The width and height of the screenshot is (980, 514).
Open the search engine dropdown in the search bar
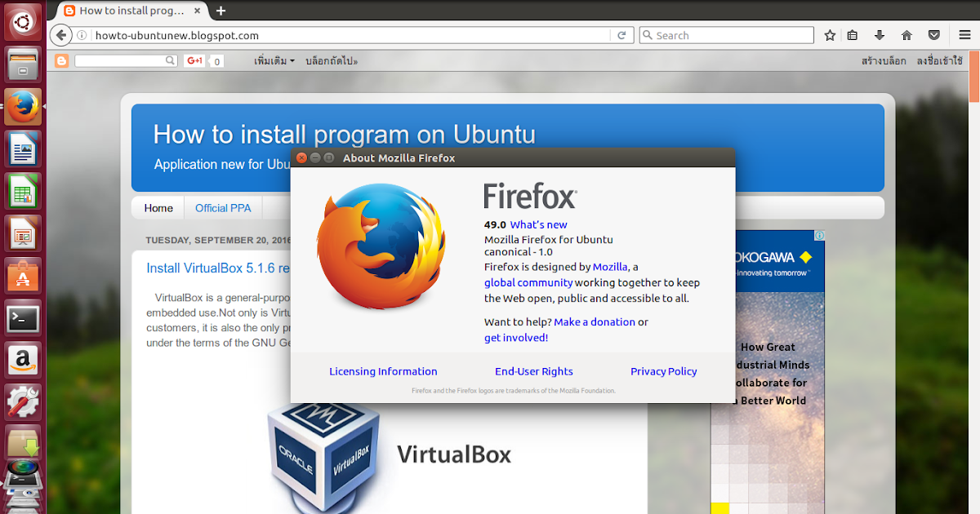point(648,35)
